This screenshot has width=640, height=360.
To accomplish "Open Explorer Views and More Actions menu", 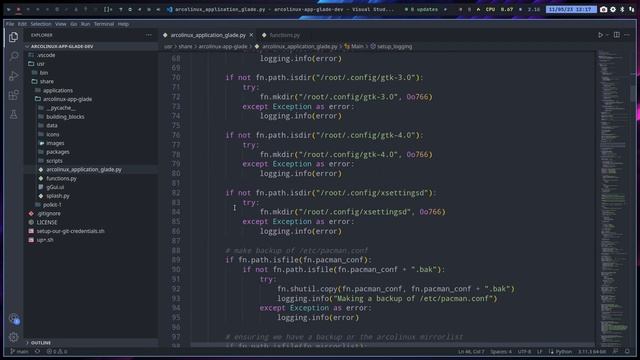I will (149, 35).
